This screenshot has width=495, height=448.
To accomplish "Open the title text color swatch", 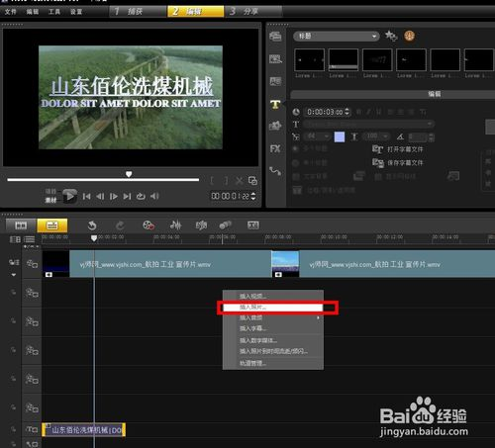I will click(x=340, y=136).
